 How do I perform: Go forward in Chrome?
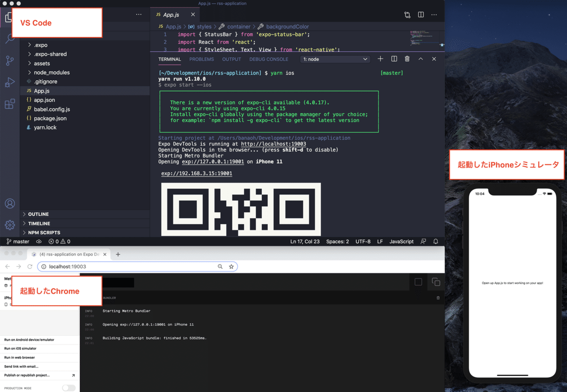tap(19, 266)
